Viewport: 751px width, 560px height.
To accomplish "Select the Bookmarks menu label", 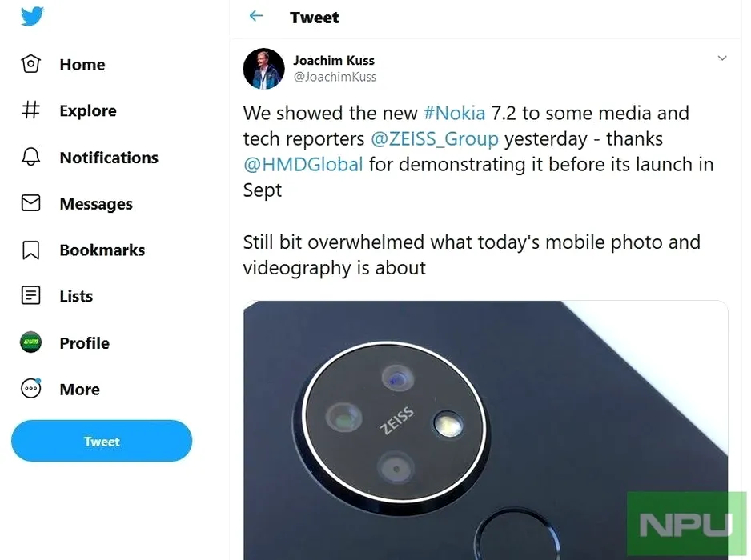I will pyautogui.click(x=102, y=250).
